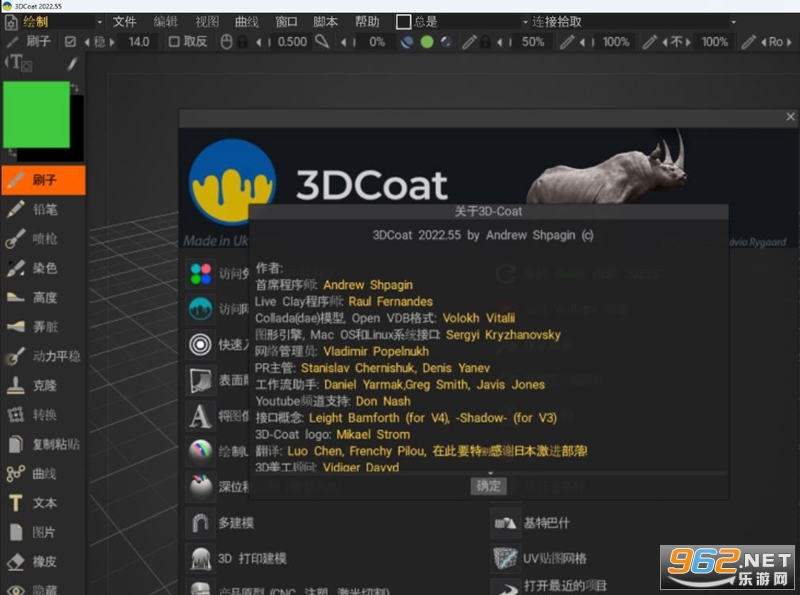Click the 基特巴什 kitbash icon
The height and width of the screenshot is (595, 800).
click(505, 523)
